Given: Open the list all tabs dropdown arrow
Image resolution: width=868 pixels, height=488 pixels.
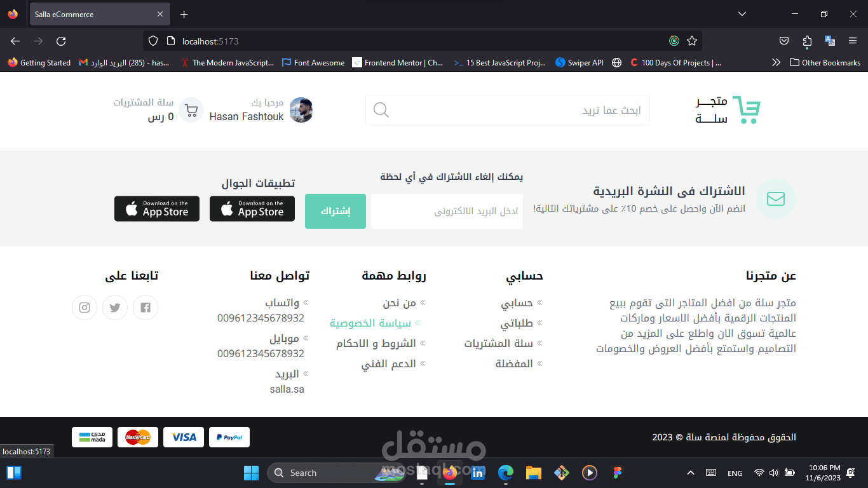Looking at the screenshot, I should pyautogui.click(x=742, y=14).
